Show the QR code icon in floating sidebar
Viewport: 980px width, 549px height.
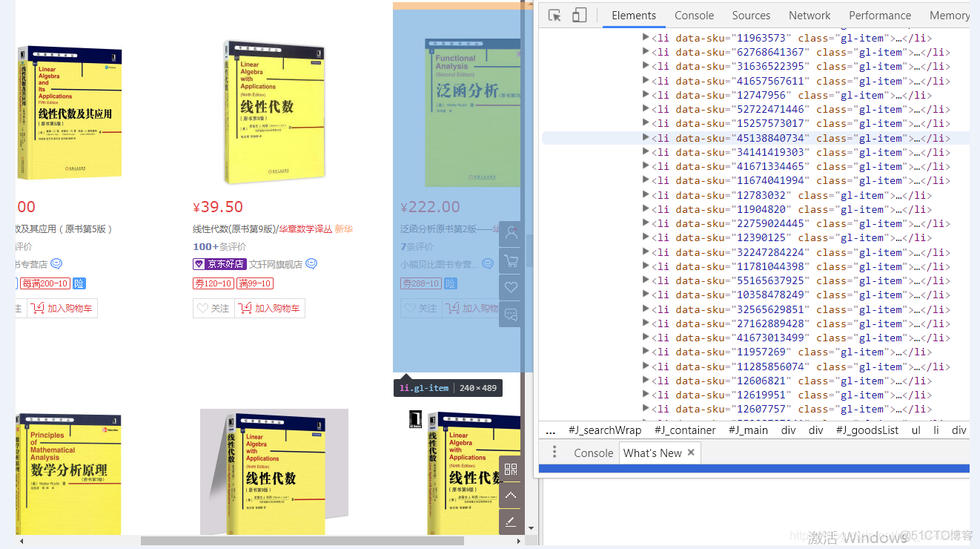tap(511, 469)
